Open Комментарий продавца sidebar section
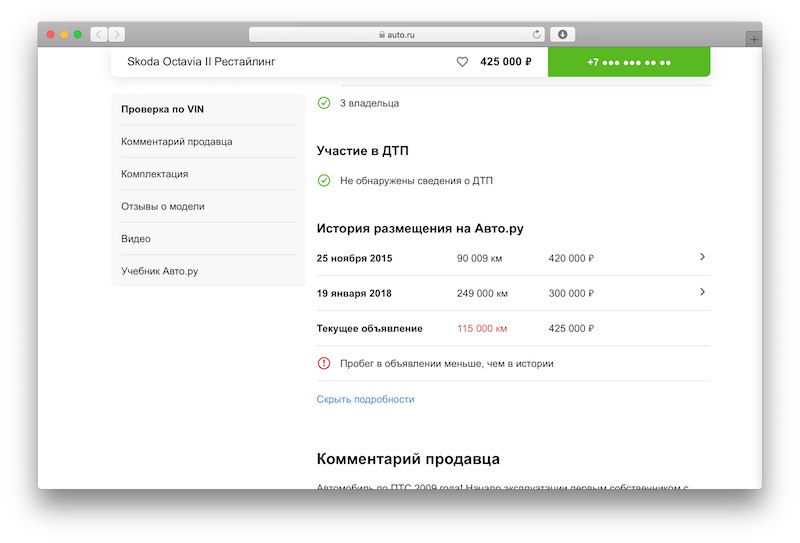The height and width of the screenshot is (543, 800). [177, 141]
